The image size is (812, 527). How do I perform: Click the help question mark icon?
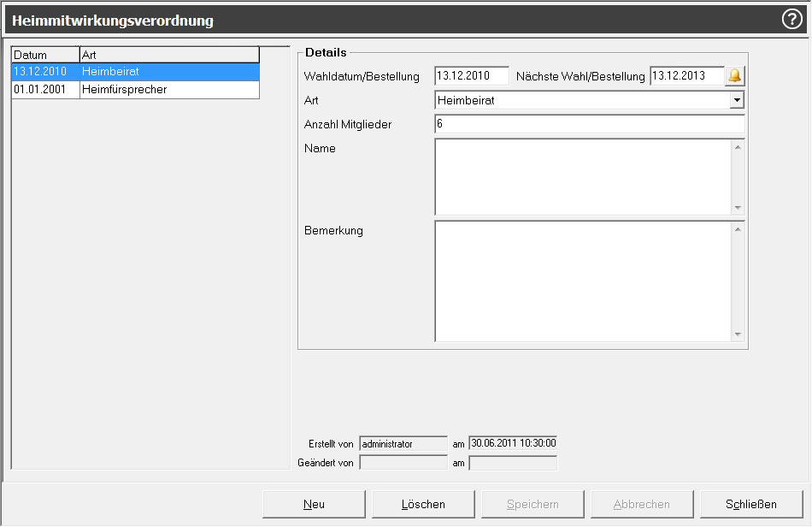coord(791,20)
